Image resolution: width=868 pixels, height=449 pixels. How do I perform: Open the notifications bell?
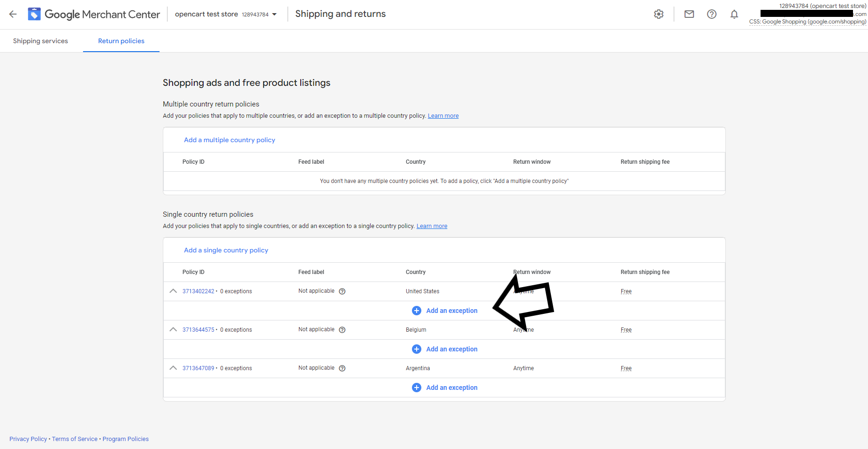coord(734,14)
